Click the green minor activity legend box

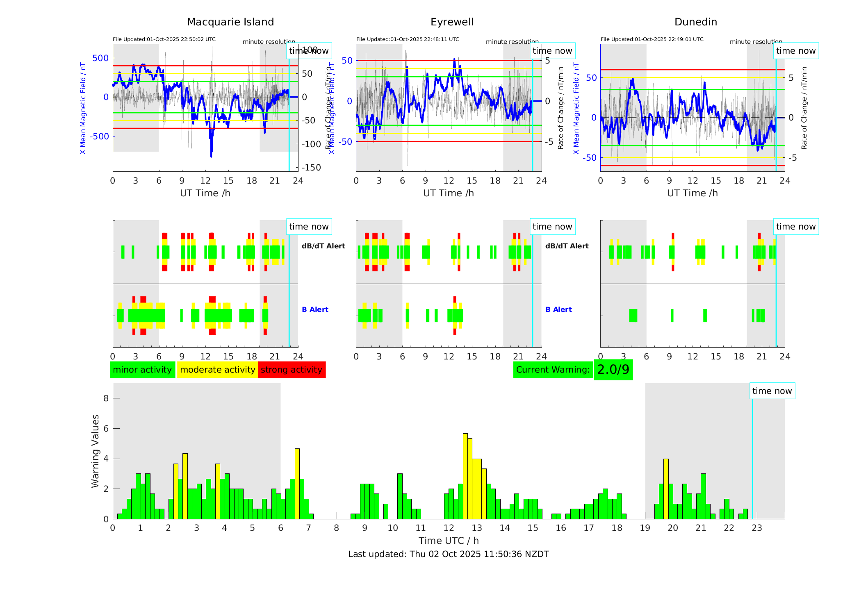click(142, 370)
